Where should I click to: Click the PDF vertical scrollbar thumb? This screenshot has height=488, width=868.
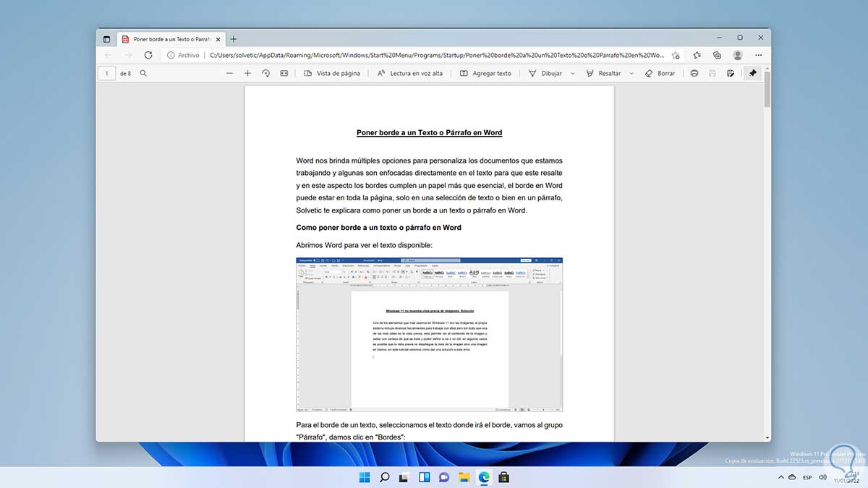[767, 89]
